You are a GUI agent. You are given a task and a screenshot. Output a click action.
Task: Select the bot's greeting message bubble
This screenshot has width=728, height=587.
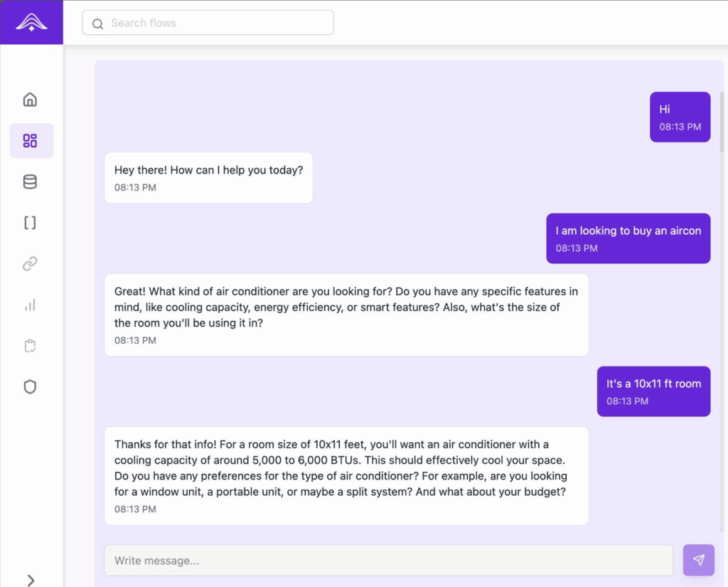tap(208, 178)
